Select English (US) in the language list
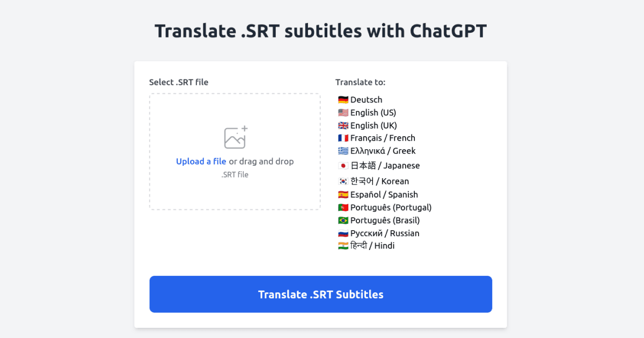Viewport: 644px width, 338px height. tap(367, 113)
